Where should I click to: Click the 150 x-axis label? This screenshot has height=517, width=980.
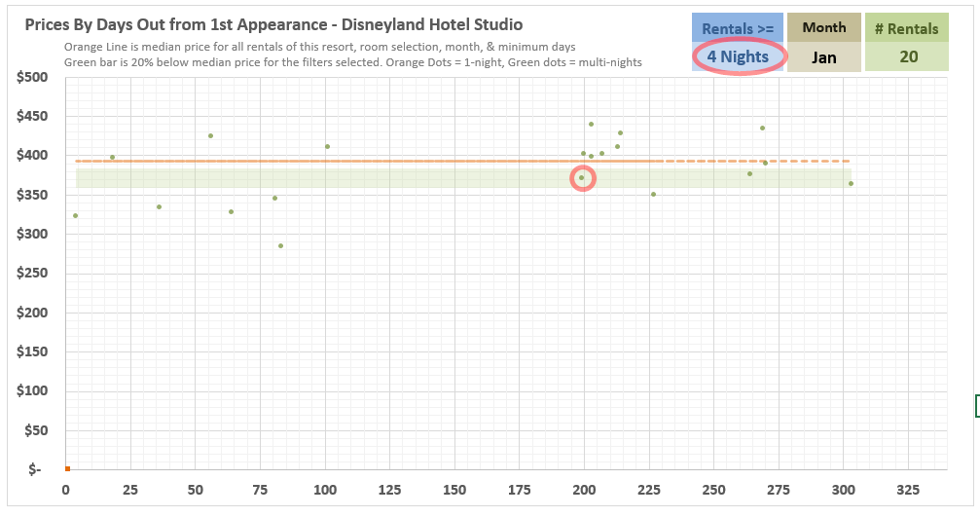[454, 490]
